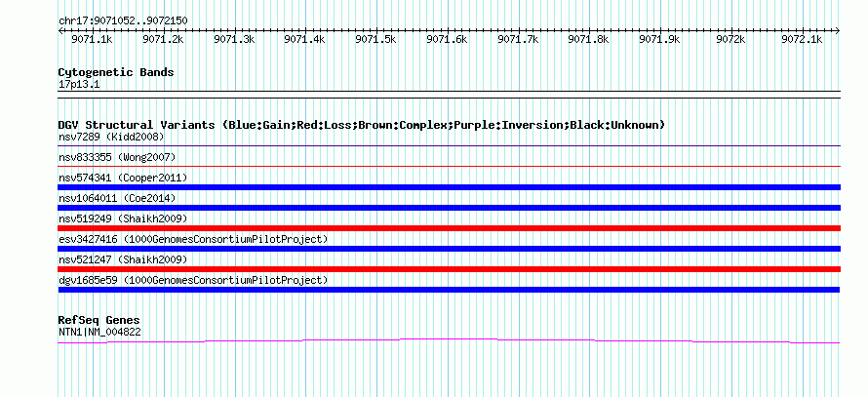Click the 9071.1k ruler tick label
868x397 pixels.
pos(92,39)
